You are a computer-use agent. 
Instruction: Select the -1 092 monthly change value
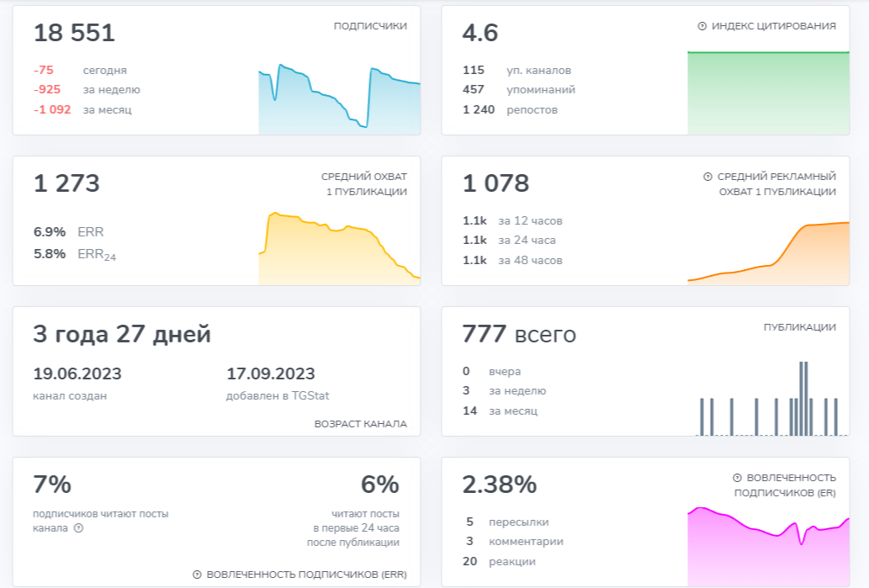(52, 109)
